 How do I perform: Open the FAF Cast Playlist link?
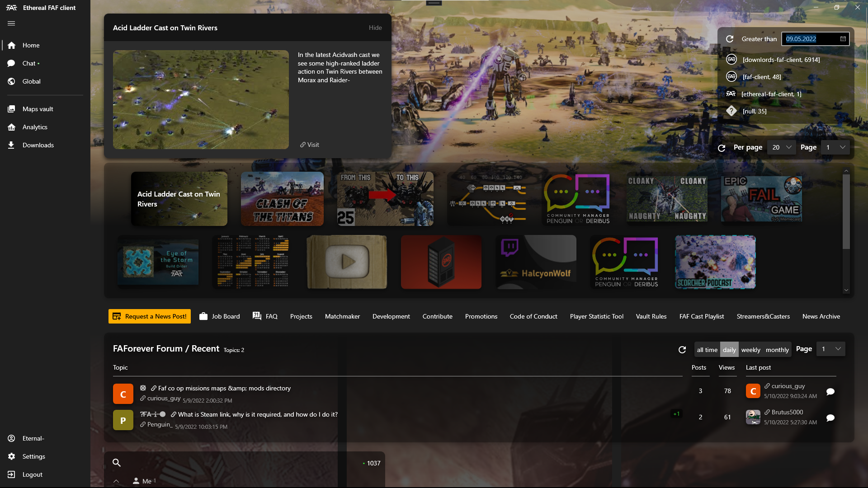(x=702, y=316)
